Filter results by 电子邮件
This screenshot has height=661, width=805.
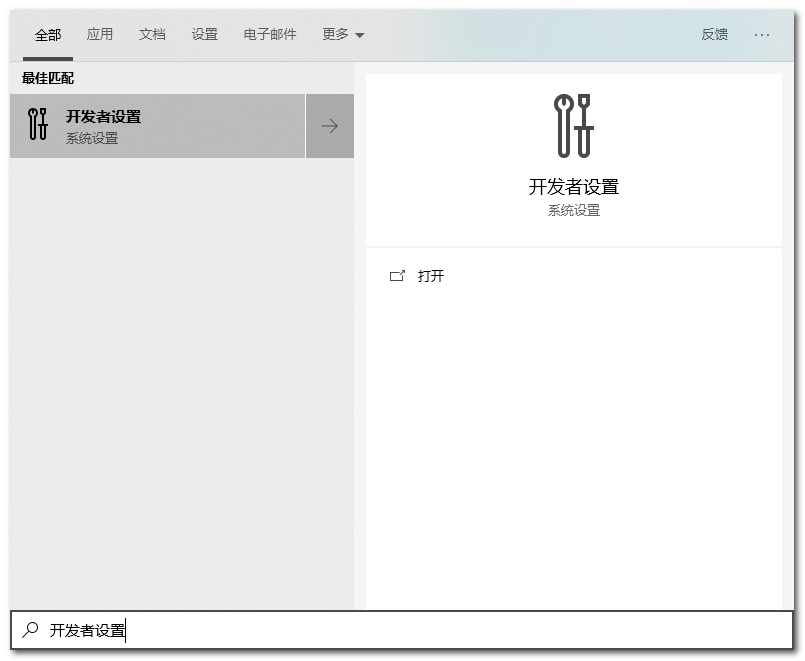pyautogui.click(x=270, y=34)
